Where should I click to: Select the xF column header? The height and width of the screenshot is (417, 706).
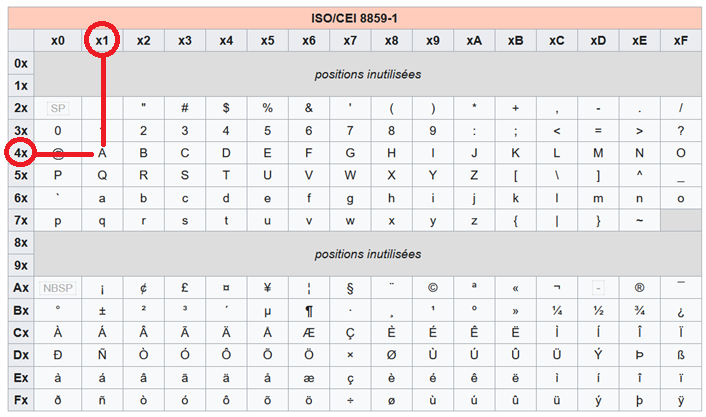point(680,40)
